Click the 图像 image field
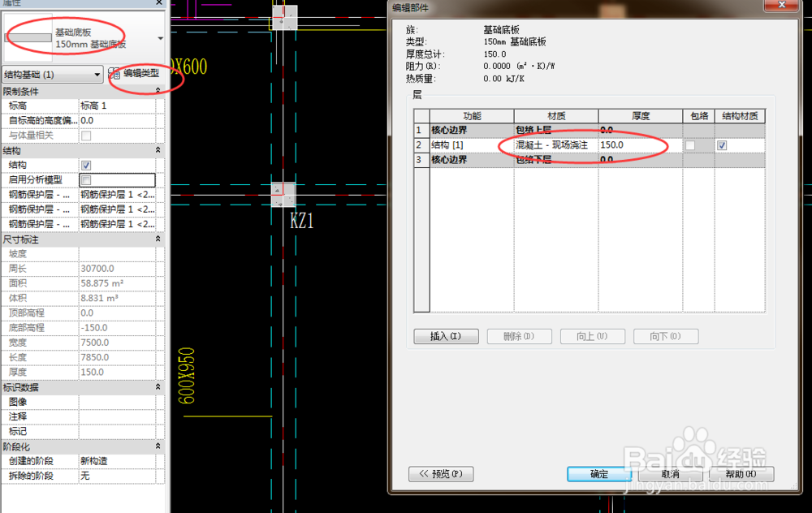812x513 pixels. click(x=117, y=402)
